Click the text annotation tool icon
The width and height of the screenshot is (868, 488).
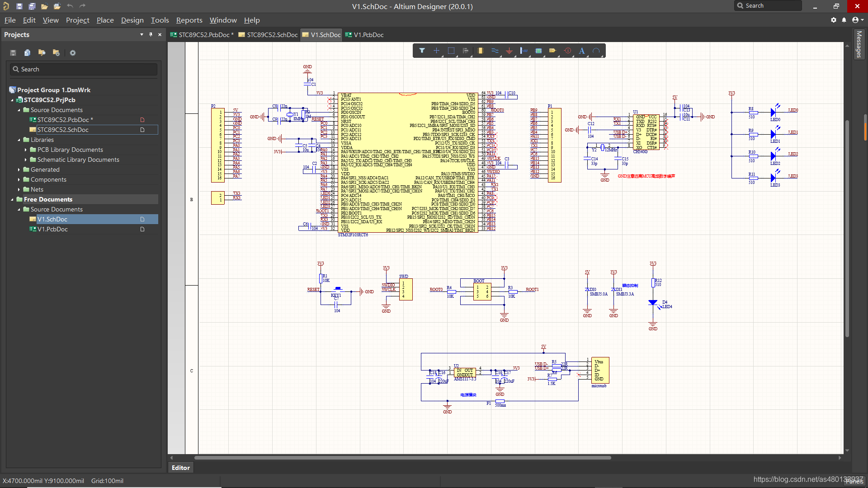click(581, 51)
